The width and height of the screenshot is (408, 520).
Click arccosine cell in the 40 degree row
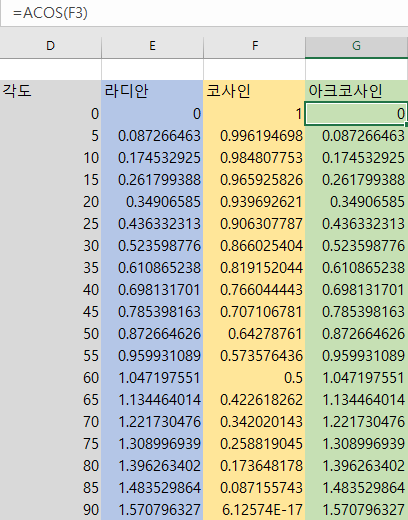pyautogui.click(x=356, y=290)
